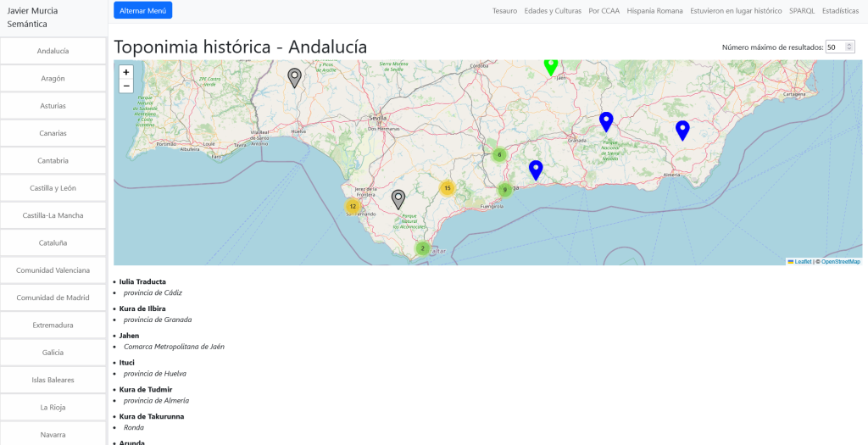Select the blue marker near Granada
The image size is (868, 445).
point(606,121)
